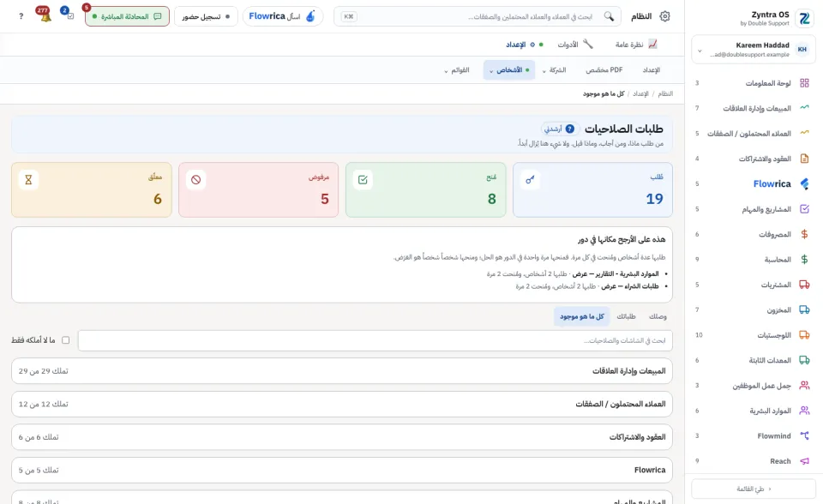Click the search magnifier icon
Screen dimensions: 823x504
609,16
